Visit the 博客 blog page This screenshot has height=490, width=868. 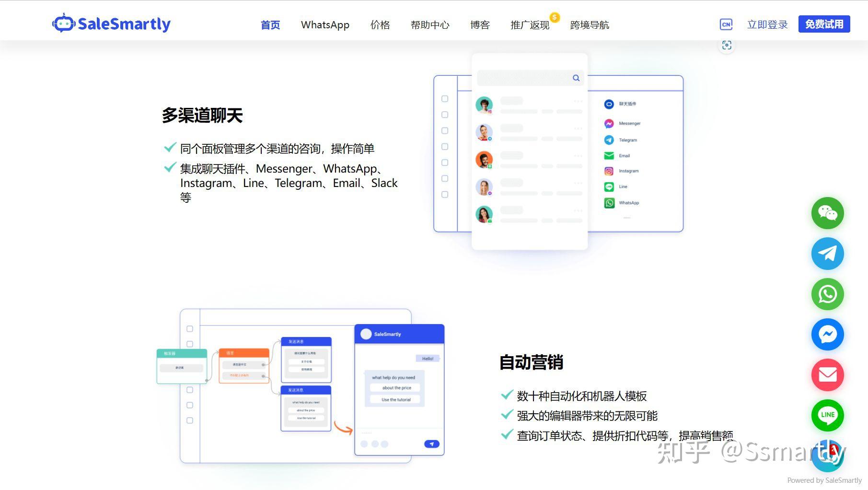tap(480, 25)
